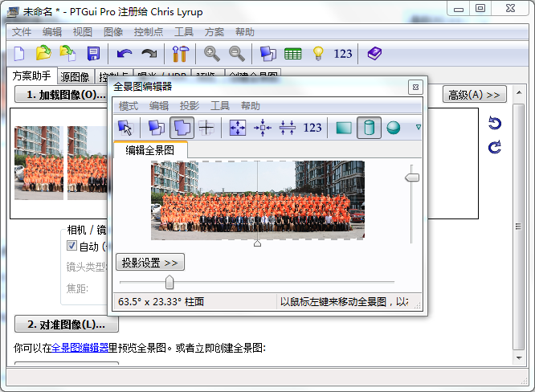This screenshot has width=535, height=392.
Task: Toggle the 自动 checkbox
Action: coord(71,246)
